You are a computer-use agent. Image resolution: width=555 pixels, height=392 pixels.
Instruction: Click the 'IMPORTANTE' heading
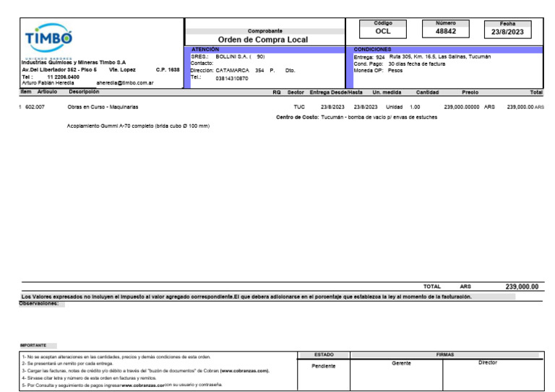coord(33,345)
